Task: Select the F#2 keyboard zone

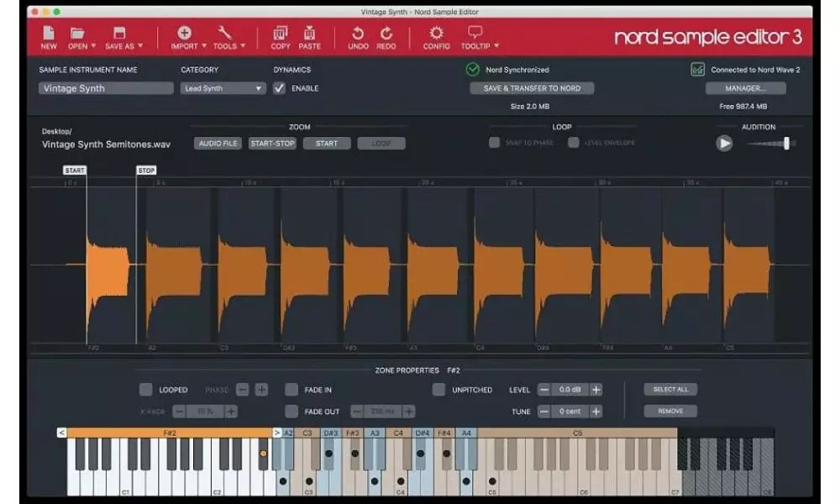Action: tap(170, 433)
